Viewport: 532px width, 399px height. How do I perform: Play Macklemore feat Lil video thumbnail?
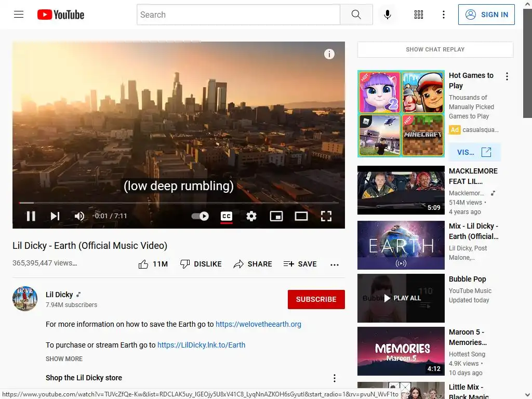[x=401, y=190]
